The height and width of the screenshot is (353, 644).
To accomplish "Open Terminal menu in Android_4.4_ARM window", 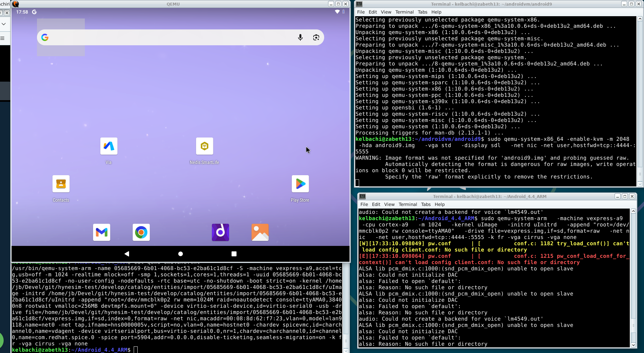I will pos(408,204).
